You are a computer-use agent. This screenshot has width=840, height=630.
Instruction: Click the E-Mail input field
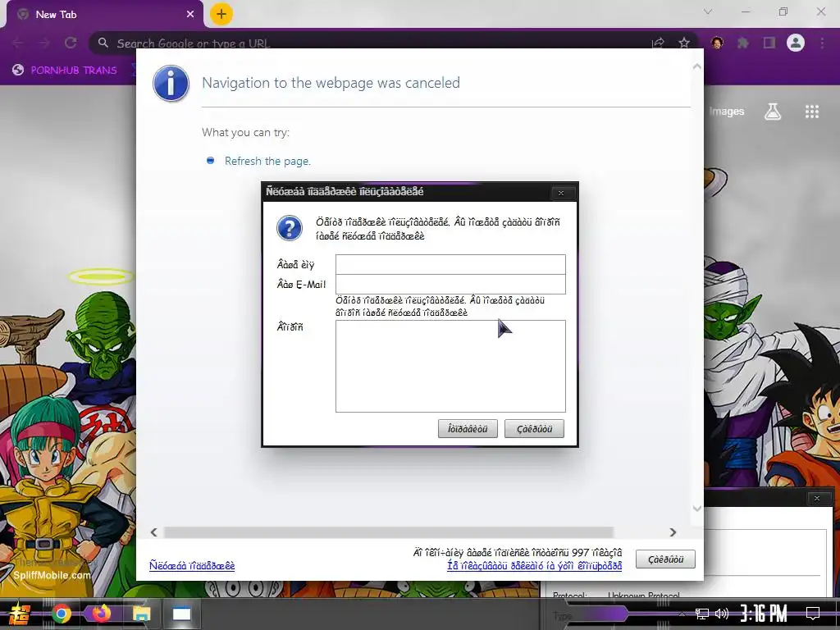450,284
